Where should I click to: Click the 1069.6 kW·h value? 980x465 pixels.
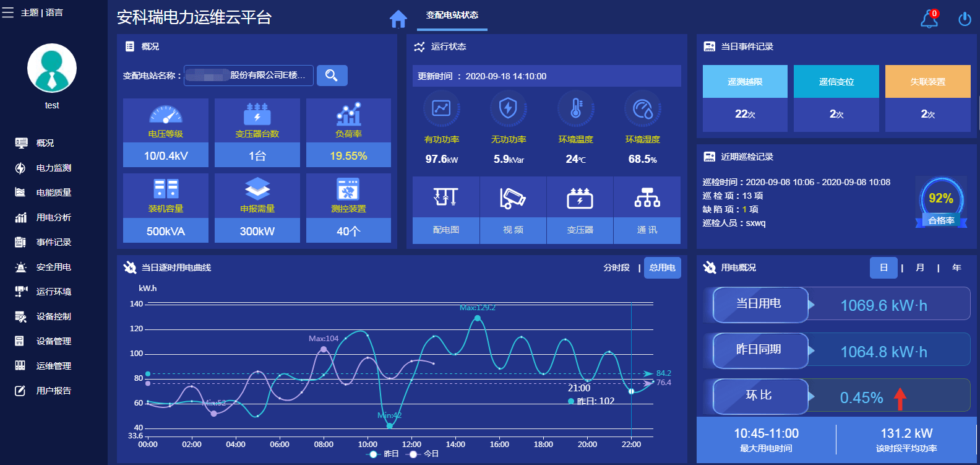pyautogui.click(x=883, y=305)
